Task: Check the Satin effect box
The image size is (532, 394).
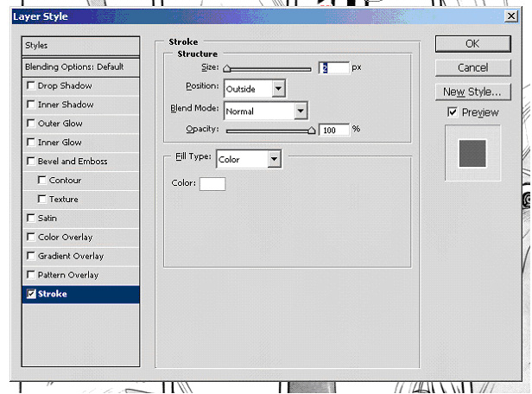Action: (x=31, y=219)
